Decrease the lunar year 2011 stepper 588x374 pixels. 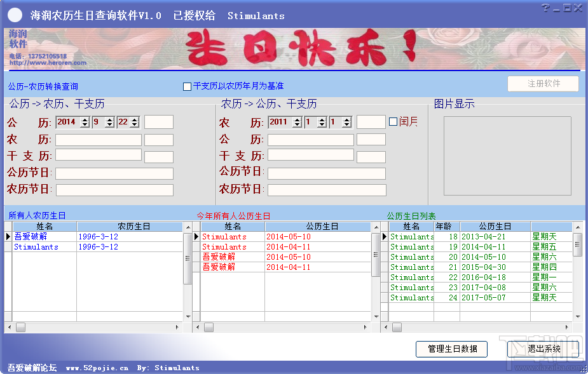click(x=297, y=125)
